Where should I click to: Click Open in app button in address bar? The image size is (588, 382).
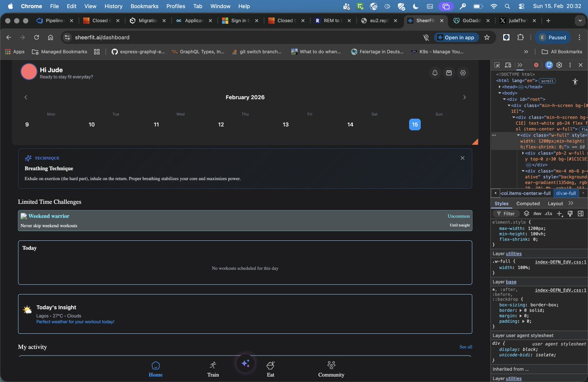(456, 37)
